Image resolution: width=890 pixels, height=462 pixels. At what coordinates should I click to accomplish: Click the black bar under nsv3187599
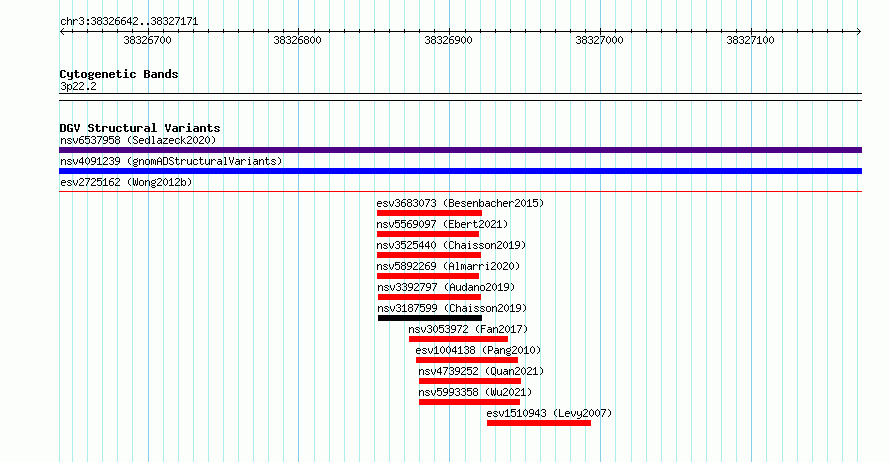click(x=430, y=318)
